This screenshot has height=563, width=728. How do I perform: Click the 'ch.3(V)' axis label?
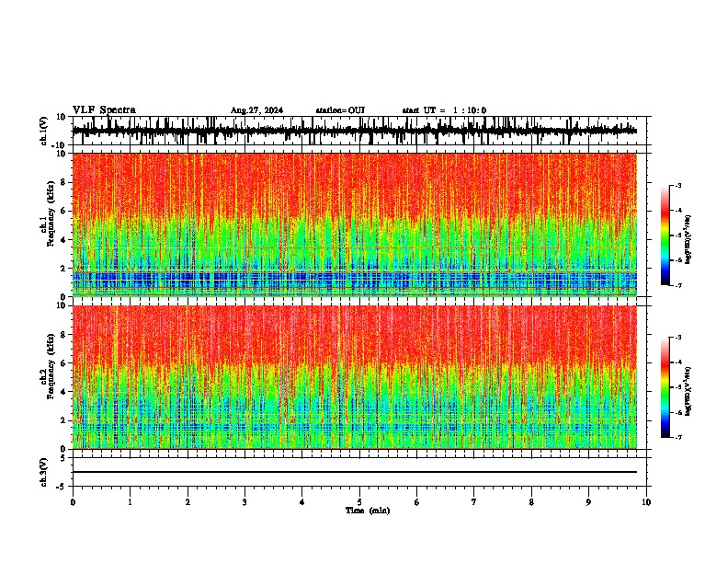[x=44, y=473]
